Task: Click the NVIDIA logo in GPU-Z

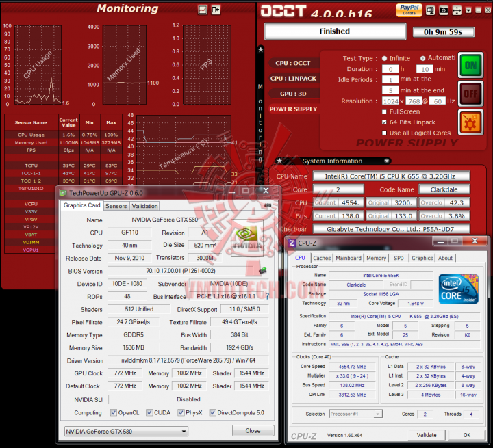Action: click(x=247, y=238)
